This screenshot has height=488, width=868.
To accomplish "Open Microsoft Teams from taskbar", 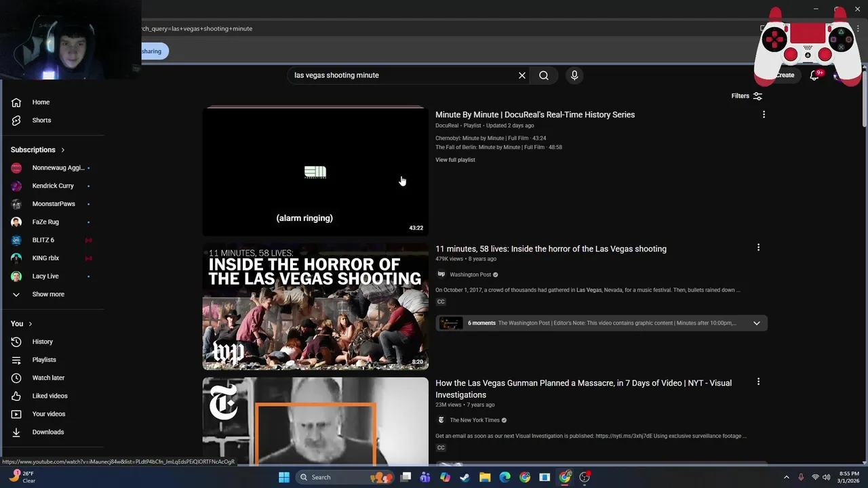I will click(x=425, y=477).
